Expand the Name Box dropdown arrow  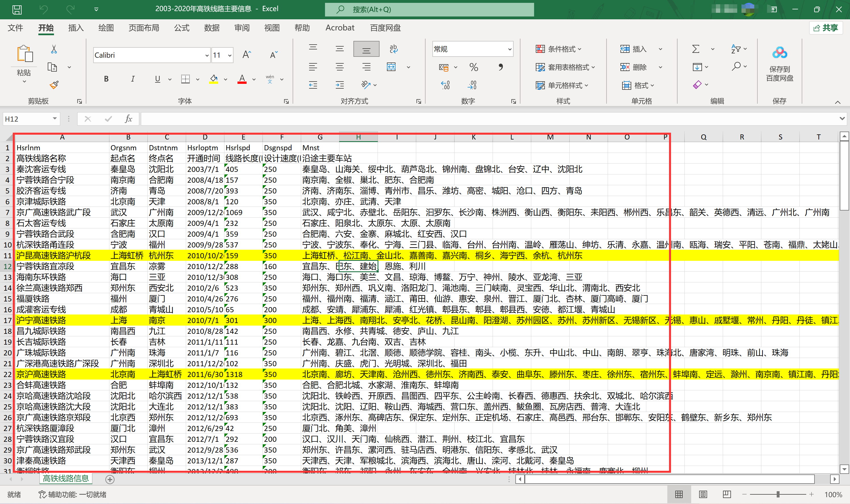(54, 118)
